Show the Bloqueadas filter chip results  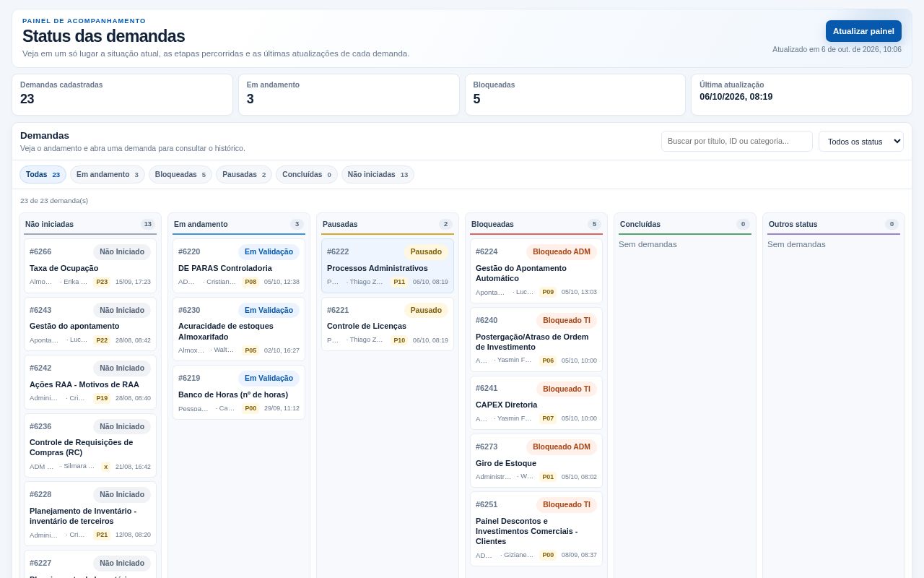pyautogui.click(x=180, y=174)
